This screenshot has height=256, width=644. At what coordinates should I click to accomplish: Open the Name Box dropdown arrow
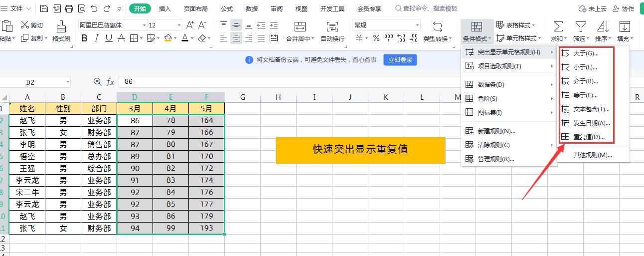(x=67, y=82)
